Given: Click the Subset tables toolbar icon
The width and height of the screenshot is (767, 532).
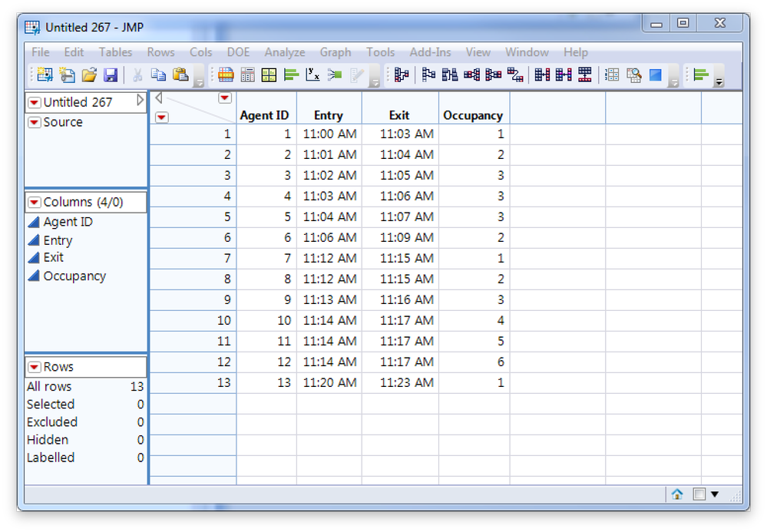Looking at the screenshot, I should pos(428,74).
